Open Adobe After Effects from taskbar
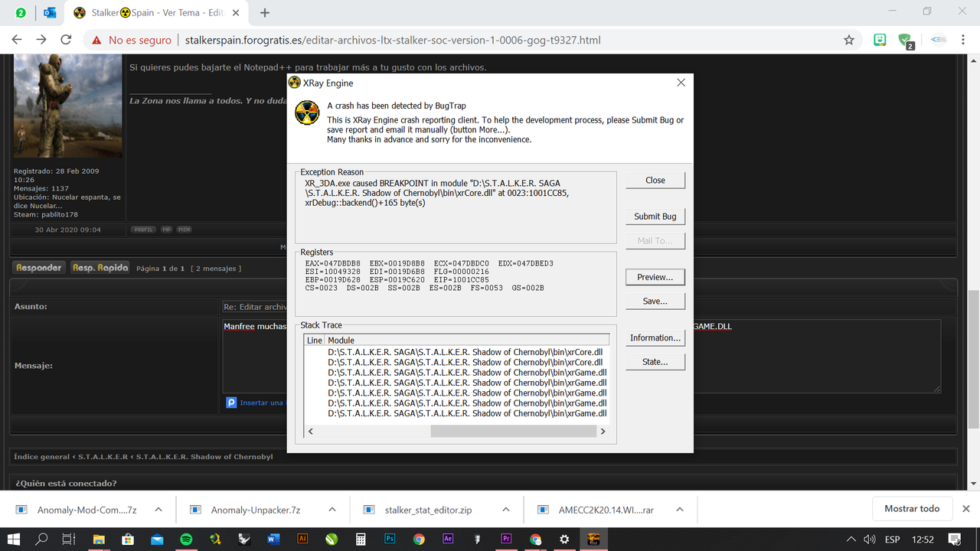Screen dimensions: 980x551 448,540
